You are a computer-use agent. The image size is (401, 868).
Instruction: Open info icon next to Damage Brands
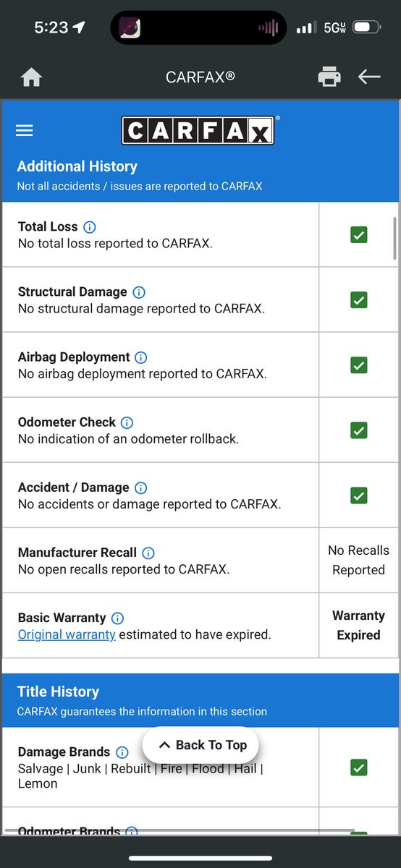(122, 752)
